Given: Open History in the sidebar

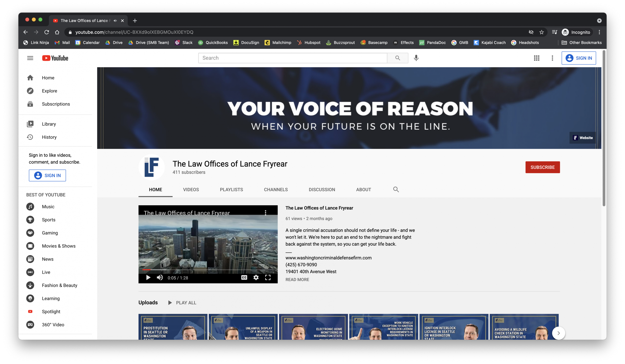Looking at the screenshot, I should point(55,137).
